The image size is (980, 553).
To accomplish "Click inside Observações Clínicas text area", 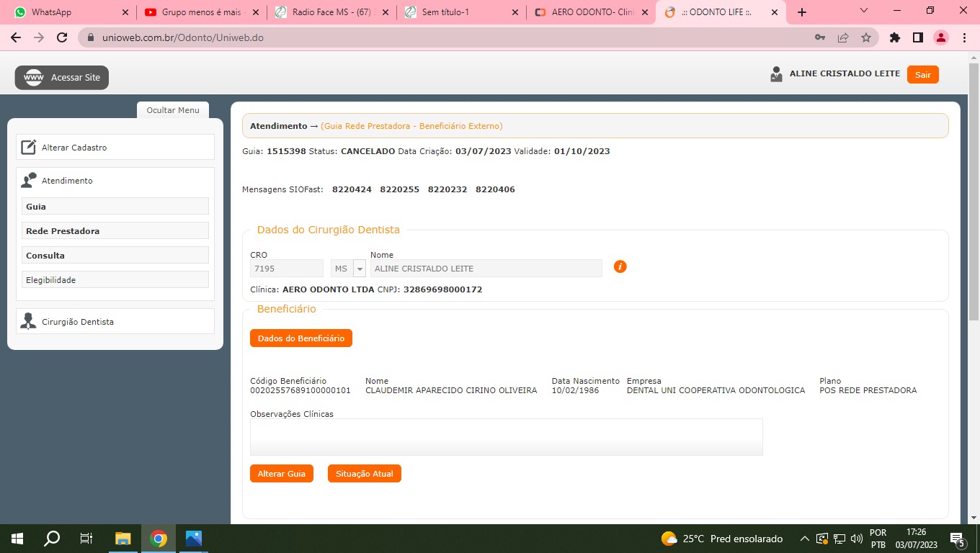I will (x=506, y=437).
